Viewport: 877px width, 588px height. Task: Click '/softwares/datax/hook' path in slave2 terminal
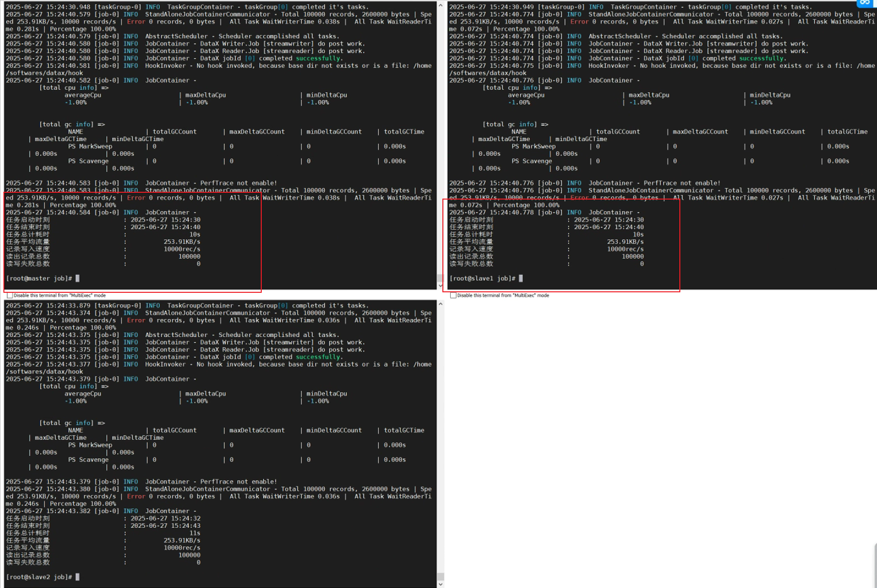tap(44, 372)
